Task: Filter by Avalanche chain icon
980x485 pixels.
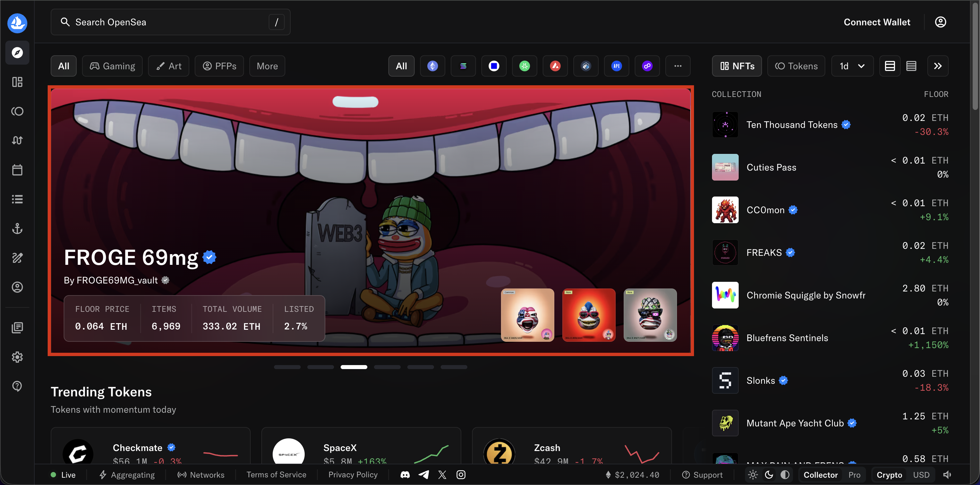Action: (555, 66)
